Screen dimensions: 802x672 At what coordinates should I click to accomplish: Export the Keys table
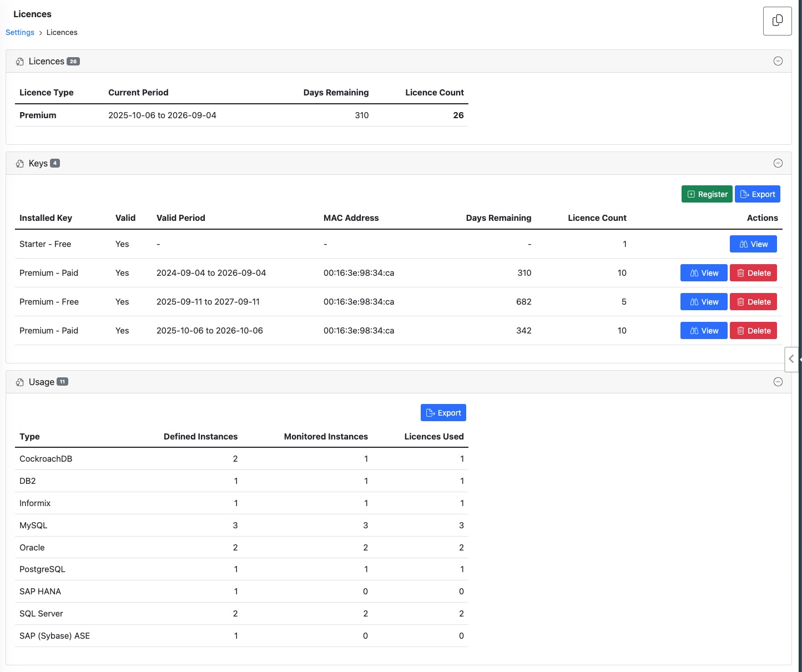click(x=758, y=194)
